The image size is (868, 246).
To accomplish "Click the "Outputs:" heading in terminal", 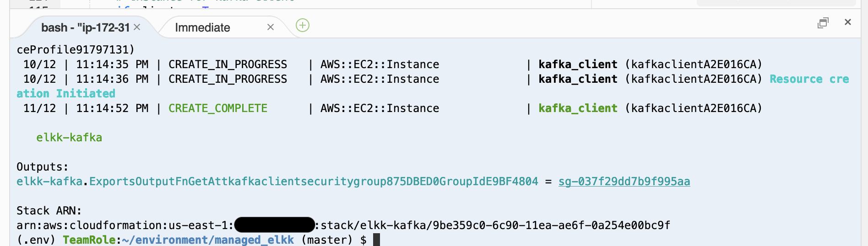I will pos(43,167).
